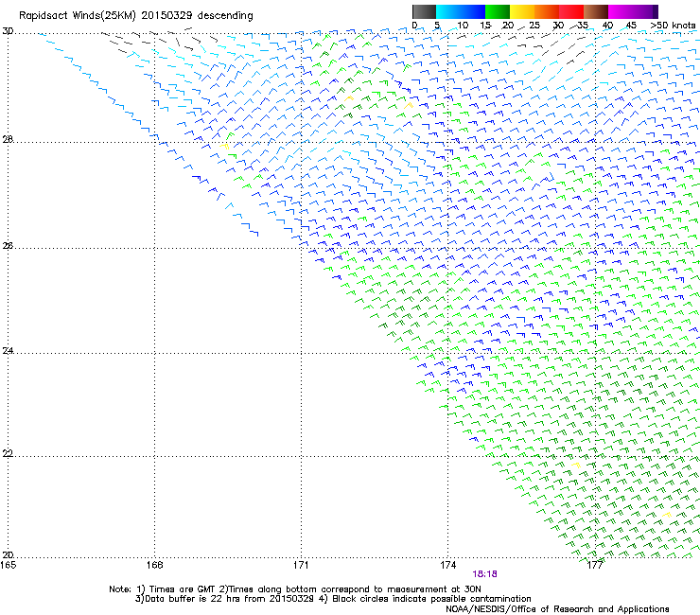Pick the brown 35-40 knots legend segment

[x=596, y=11]
